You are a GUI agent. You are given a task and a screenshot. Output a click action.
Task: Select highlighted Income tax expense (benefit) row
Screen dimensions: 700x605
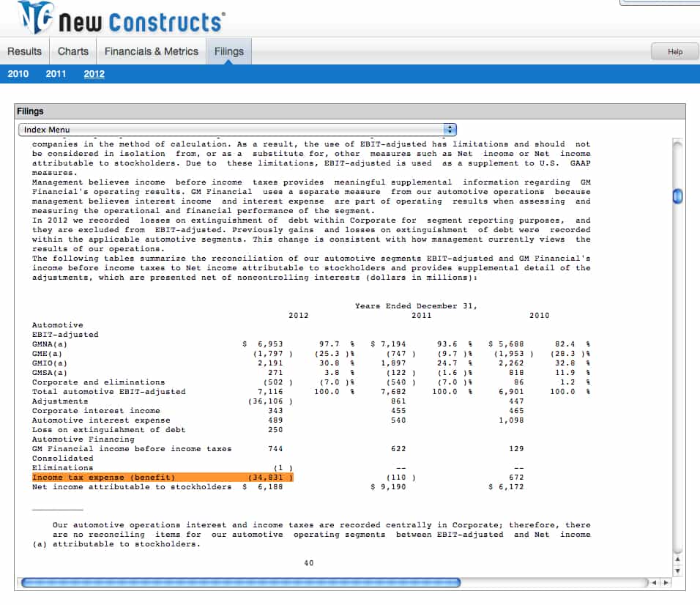(163, 478)
